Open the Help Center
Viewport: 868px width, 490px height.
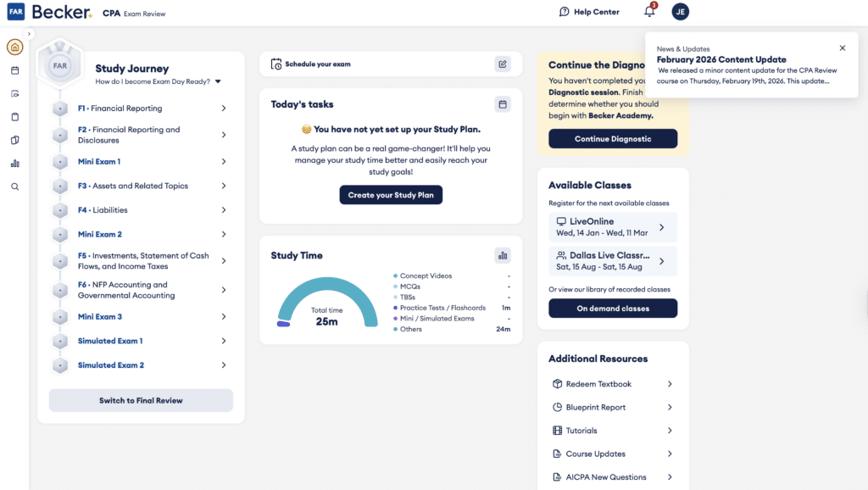pyautogui.click(x=589, y=11)
